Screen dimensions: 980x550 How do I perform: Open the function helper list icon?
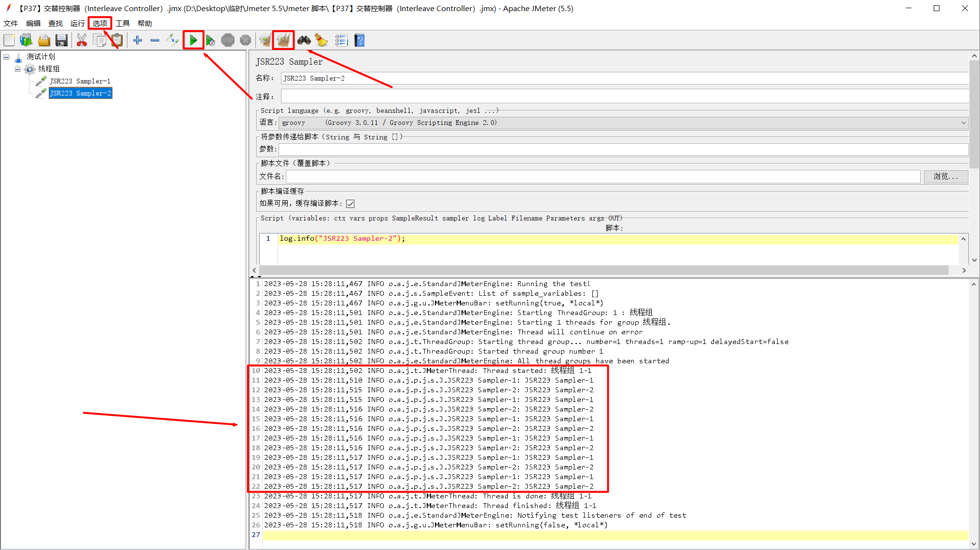pyautogui.click(x=341, y=40)
